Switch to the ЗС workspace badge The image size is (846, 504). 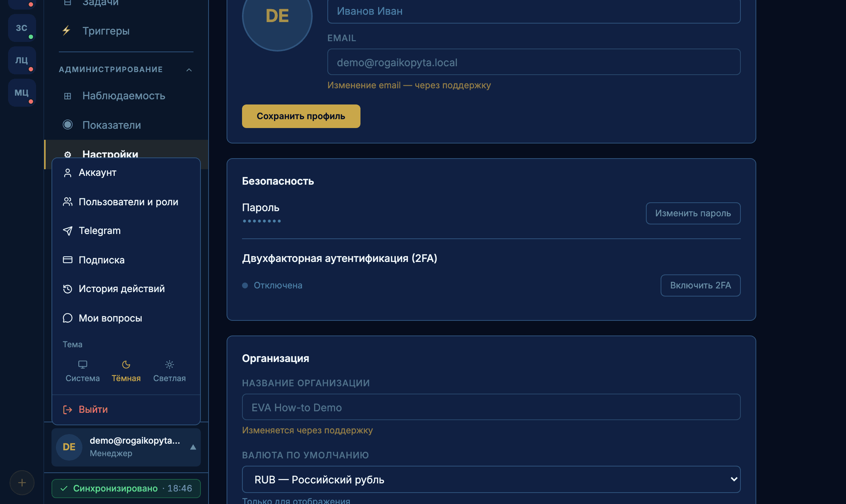[x=22, y=28]
